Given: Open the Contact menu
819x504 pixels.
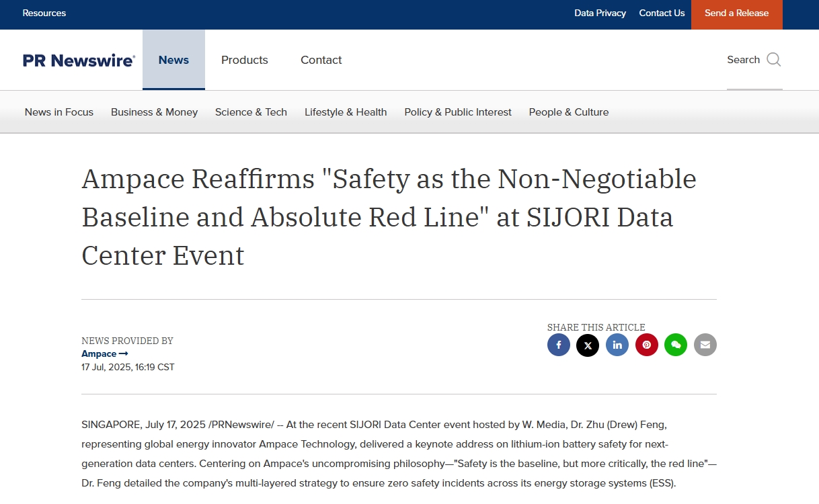Looking at the screenshot, I should point(321,60).
